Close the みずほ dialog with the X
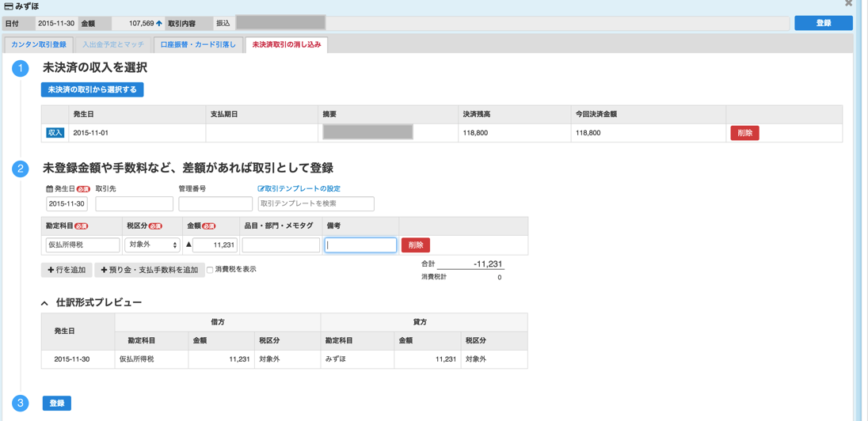Viewport: 868px width, 421px height. (849, 4)
